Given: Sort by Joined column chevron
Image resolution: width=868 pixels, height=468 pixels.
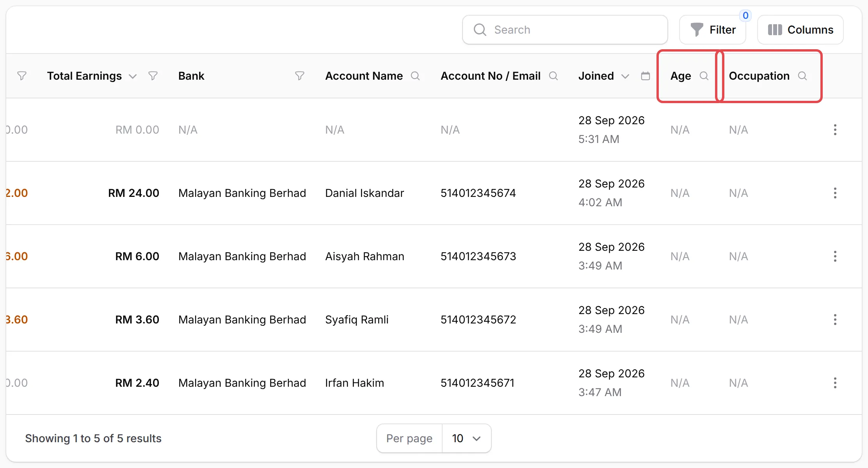Looking at the screenshot, I should pos(625,76).
